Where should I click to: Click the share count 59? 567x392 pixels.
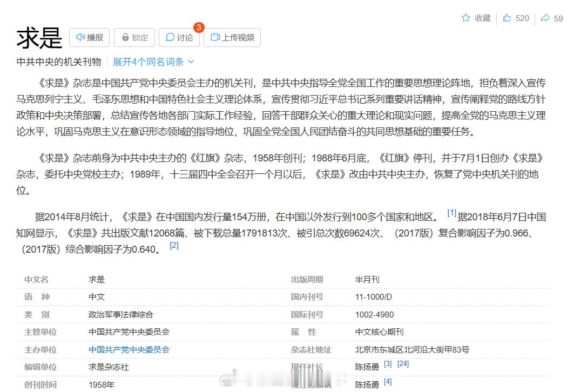pos(558,18)
